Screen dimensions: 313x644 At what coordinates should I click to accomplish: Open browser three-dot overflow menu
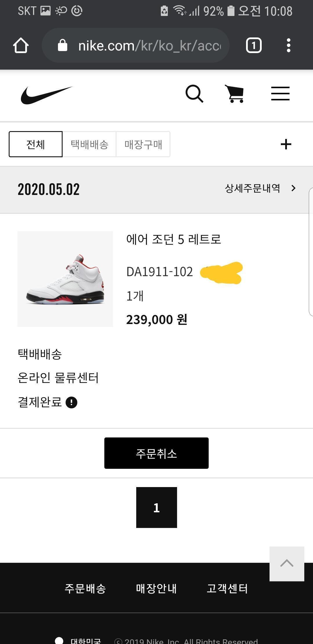(288, 46)
